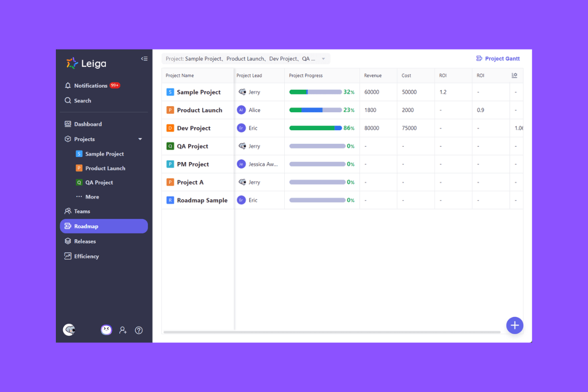
Task: Click the user avatar in bottom-left corner
Action: coord(70,330)
